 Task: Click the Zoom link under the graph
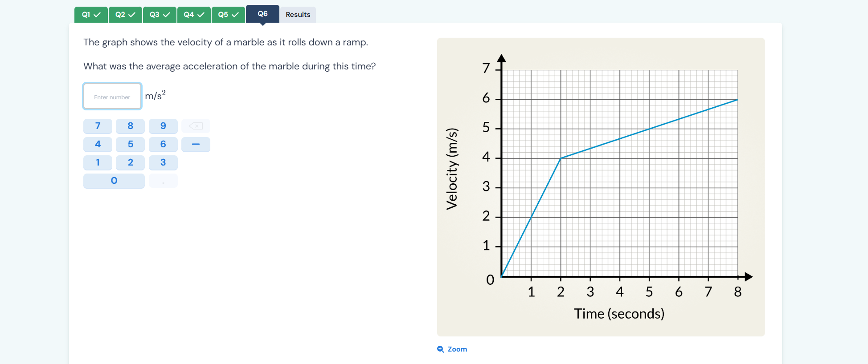click(457, 349)
